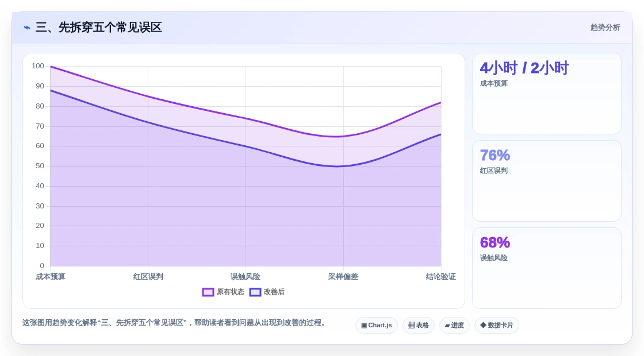Select the 76% value
The height and width of the screenshot is (356, 644).
(495, 156)
